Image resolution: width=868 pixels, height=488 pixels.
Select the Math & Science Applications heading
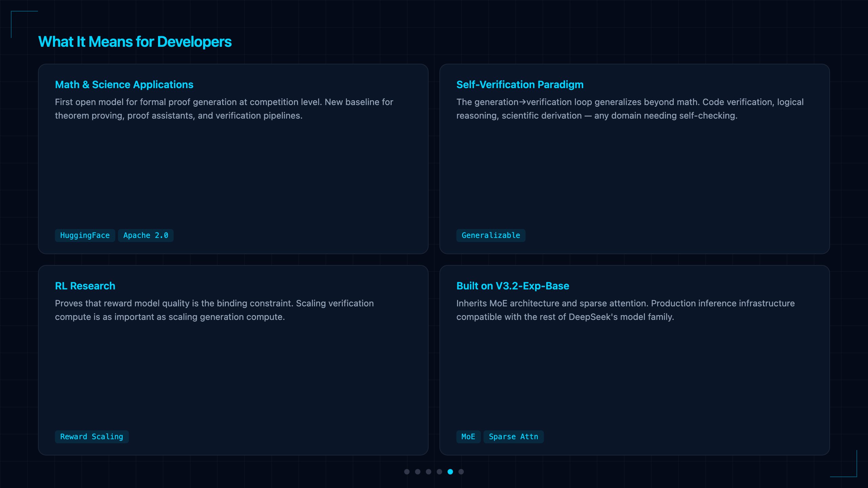124,84
